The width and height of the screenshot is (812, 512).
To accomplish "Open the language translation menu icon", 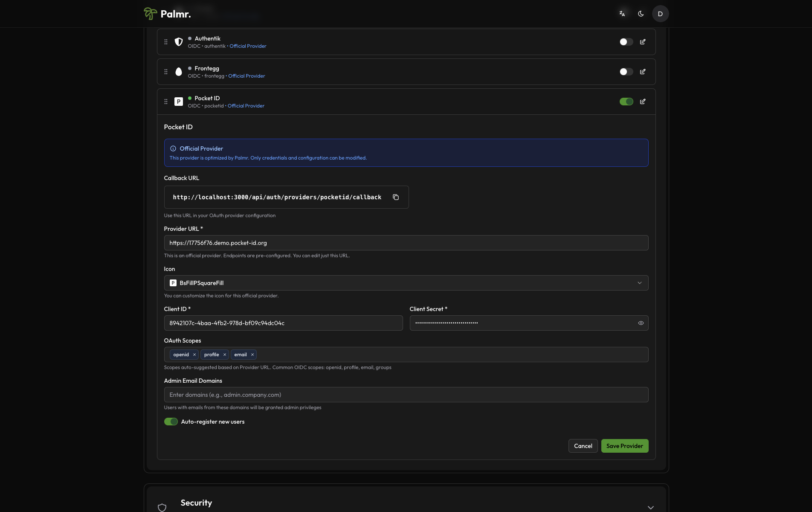I will 622,14.
